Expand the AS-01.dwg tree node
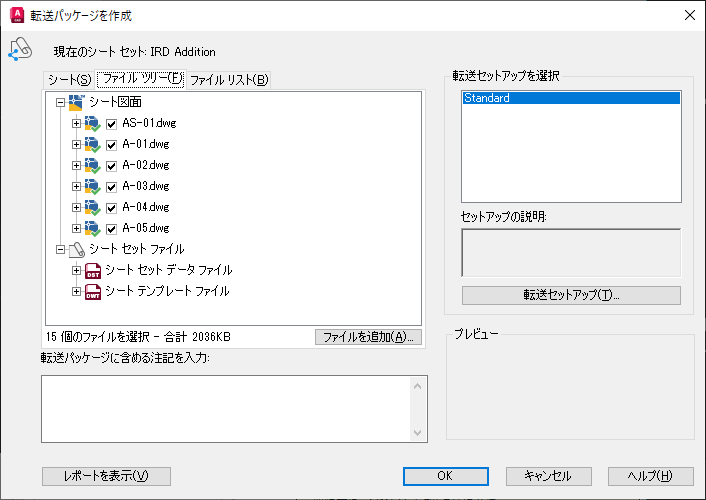706x500 pixels. click(76, 123)
